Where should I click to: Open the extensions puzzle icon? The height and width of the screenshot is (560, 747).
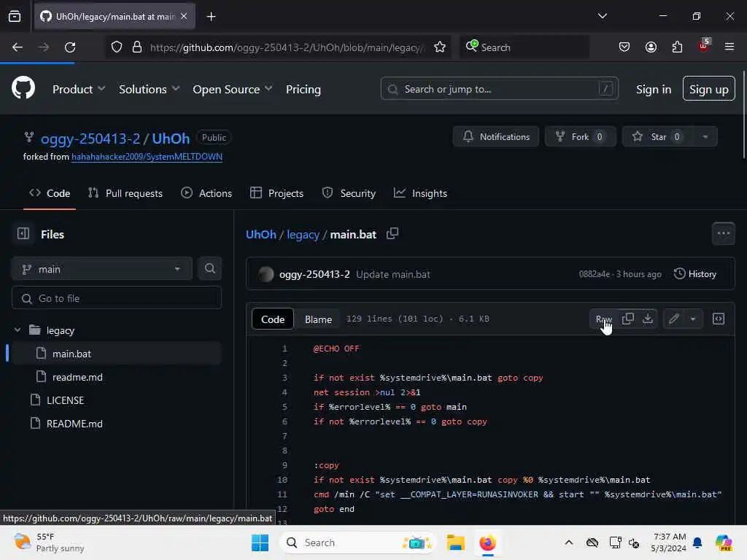[677, 47]
